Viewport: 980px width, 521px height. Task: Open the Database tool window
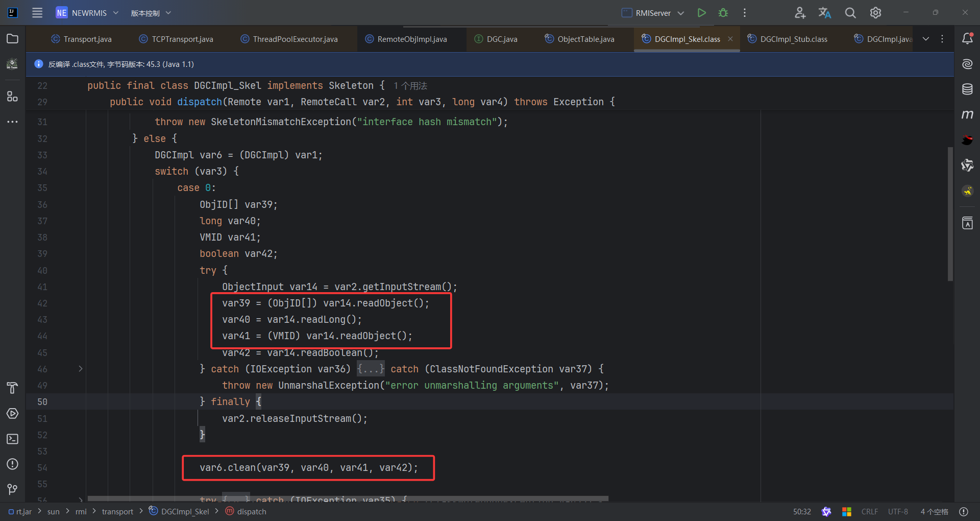point(967,89)
